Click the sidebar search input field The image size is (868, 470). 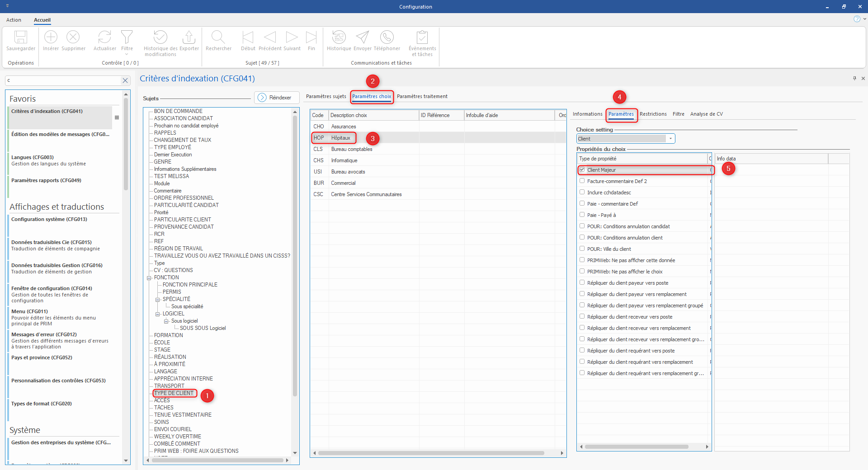[63, 80]
